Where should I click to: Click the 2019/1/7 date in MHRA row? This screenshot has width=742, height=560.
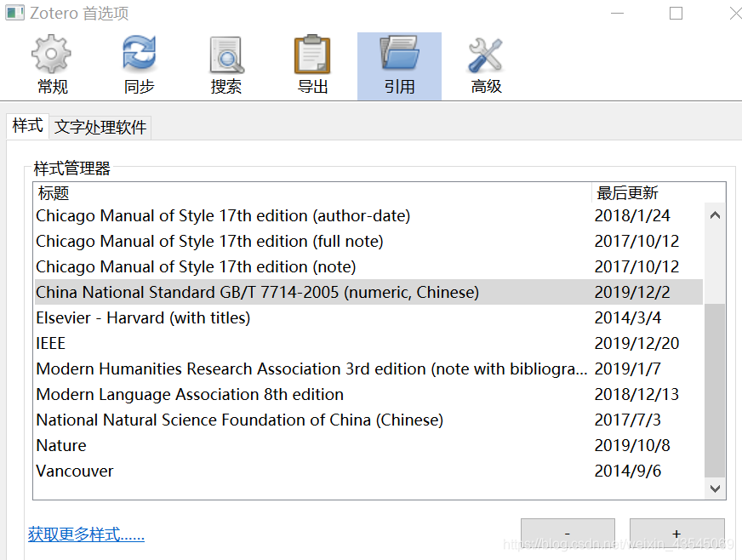click(x=627, y=369)
